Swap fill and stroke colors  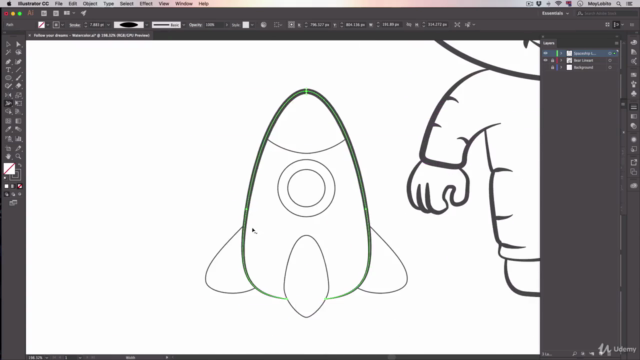click(x=20, y=165)
